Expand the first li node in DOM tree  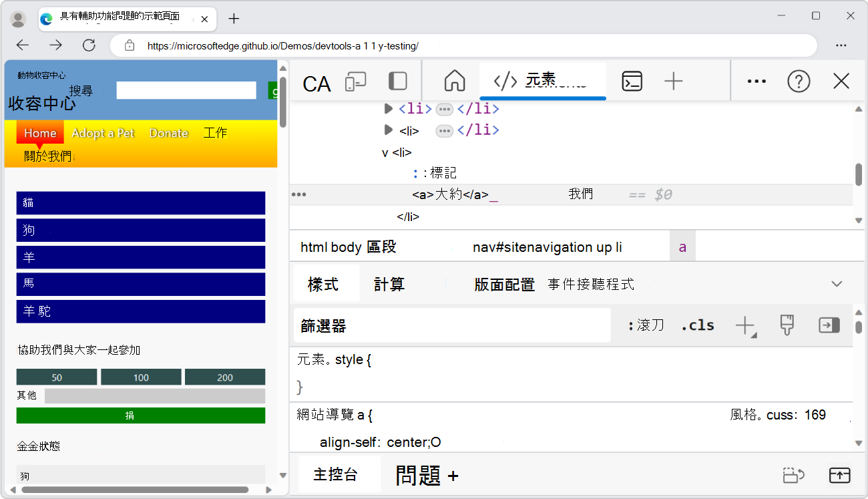(389, 109)
